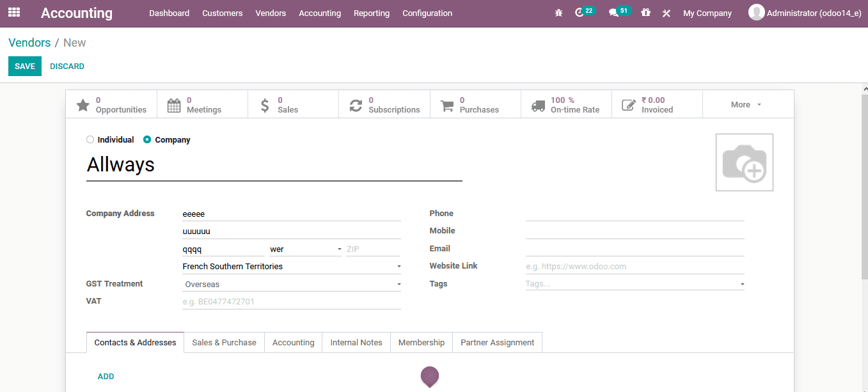Open the Configuration menu
This screenshot has height=392, width=868.
point(427,13)
